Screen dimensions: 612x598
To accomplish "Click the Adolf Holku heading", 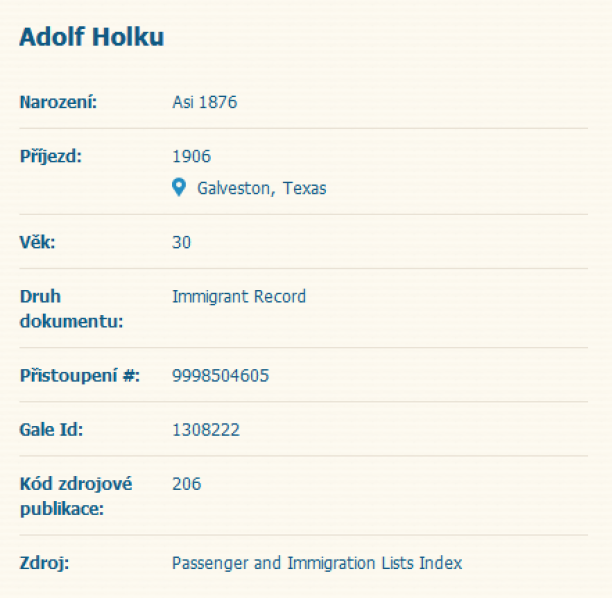I will pyautogui.click(x=91, y=37).
